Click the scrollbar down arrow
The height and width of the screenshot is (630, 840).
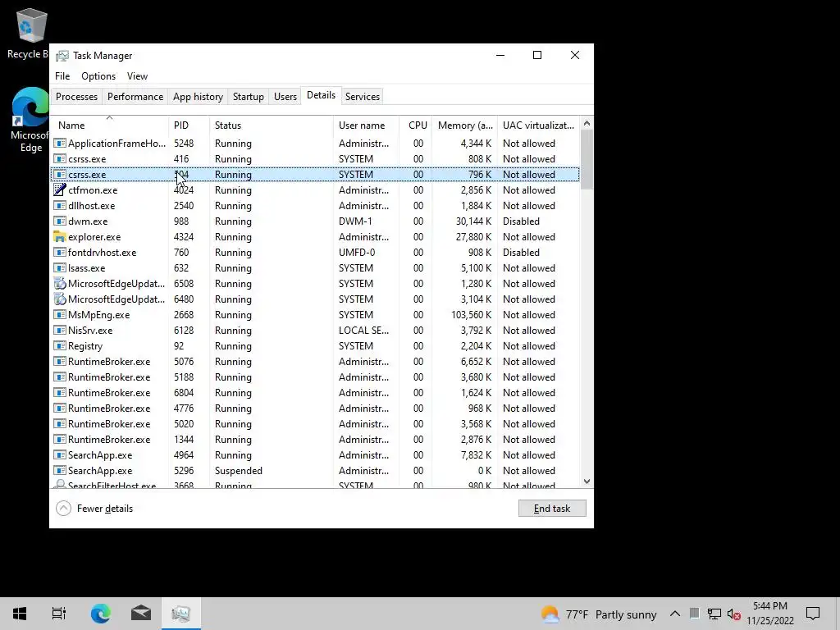click(587, 482)
